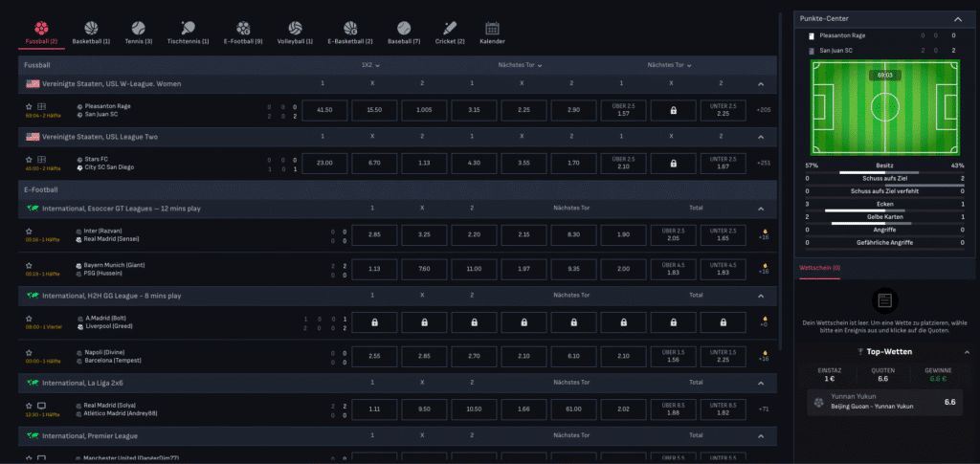Select odds 61.00 in Real Madrid (Solya) row

[574, 409]
